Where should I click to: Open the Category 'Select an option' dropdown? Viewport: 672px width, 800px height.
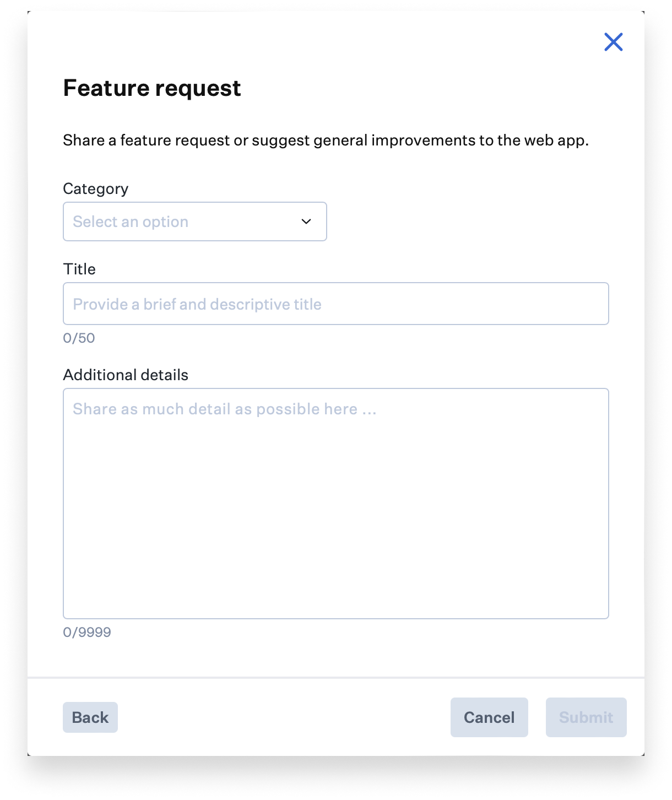coord(194,221)
